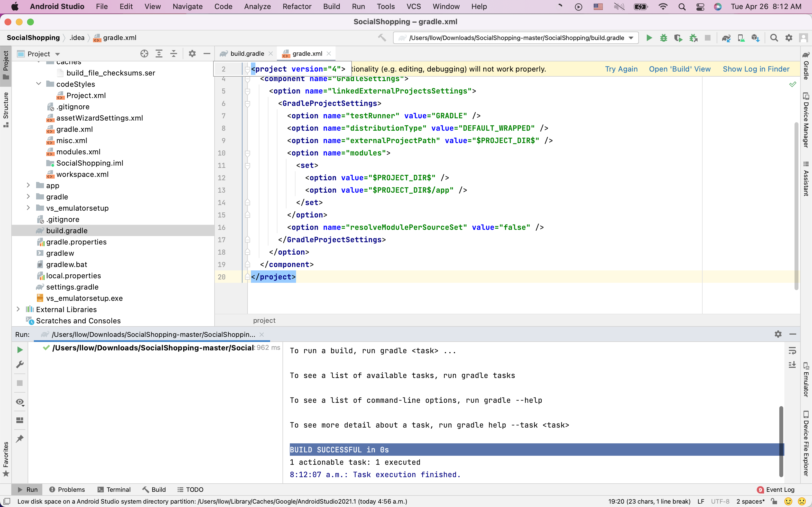812x507 pixels.
Task: Toggle the eye icon in the Run panel sidebar
Action: (x=20, y=402)
